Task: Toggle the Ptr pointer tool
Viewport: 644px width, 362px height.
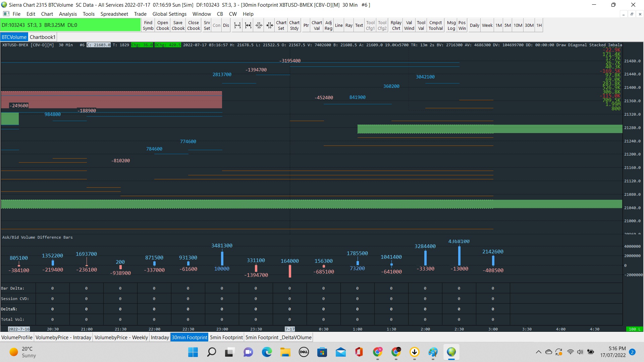Action: (306, 25)
